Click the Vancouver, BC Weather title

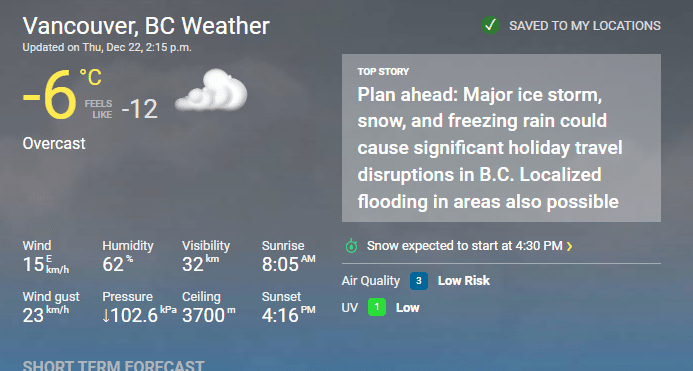[146, 26]
